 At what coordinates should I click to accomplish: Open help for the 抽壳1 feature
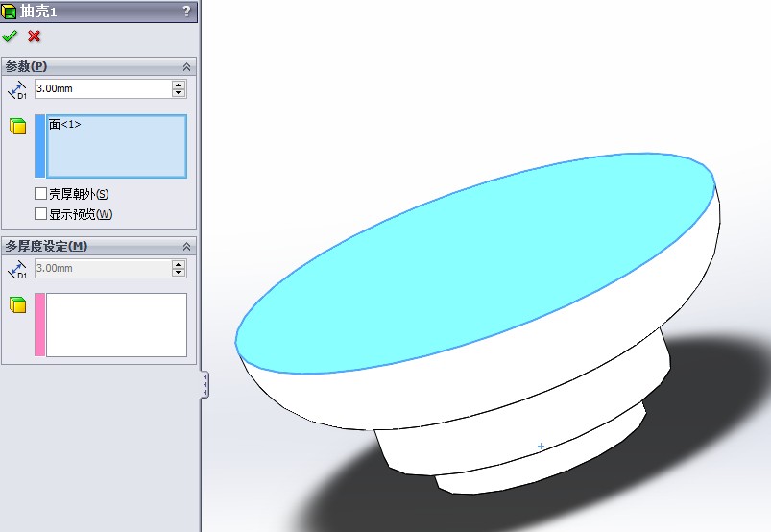click(x=186, y=11)
